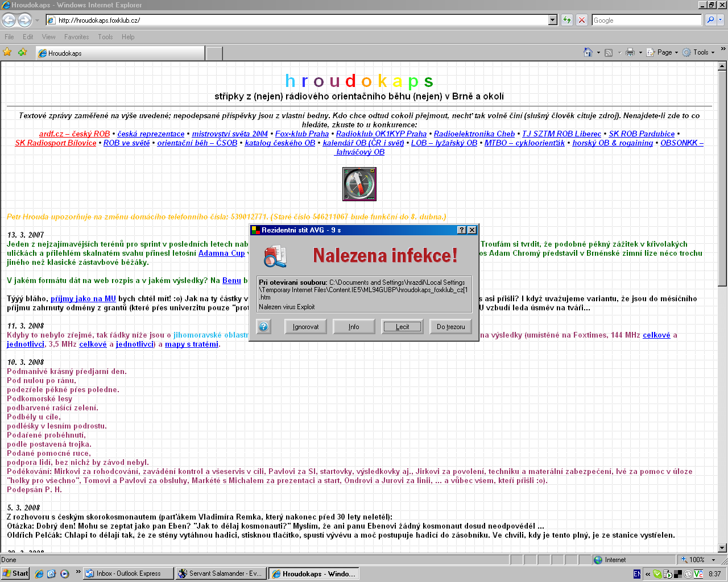Open the EN language indicator in the tray

point(636,573)
